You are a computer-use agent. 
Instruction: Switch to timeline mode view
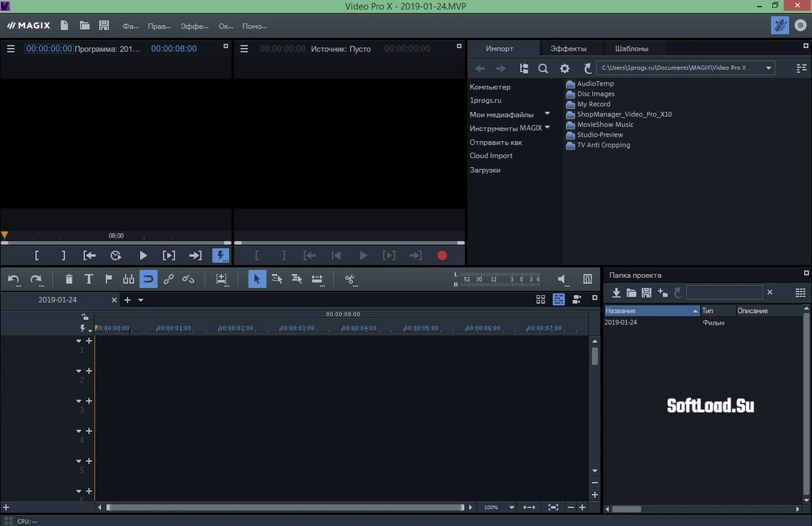[558, 300]
